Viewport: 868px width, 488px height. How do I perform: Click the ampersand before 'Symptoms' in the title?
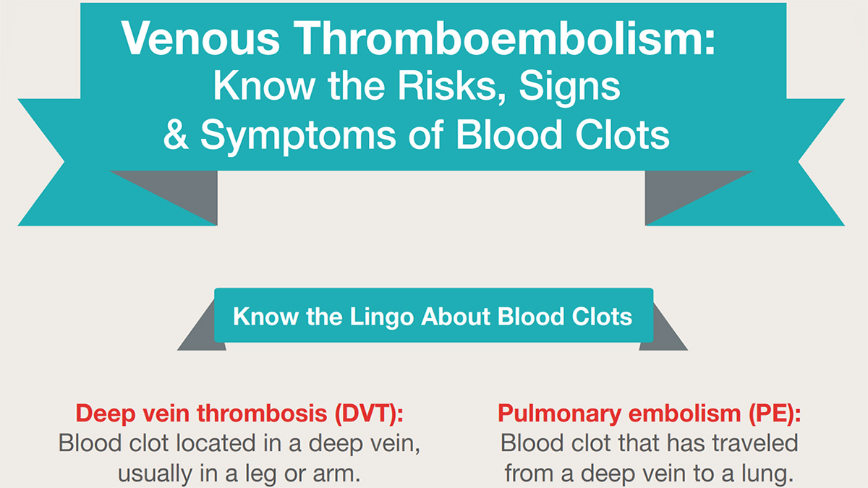176,135
